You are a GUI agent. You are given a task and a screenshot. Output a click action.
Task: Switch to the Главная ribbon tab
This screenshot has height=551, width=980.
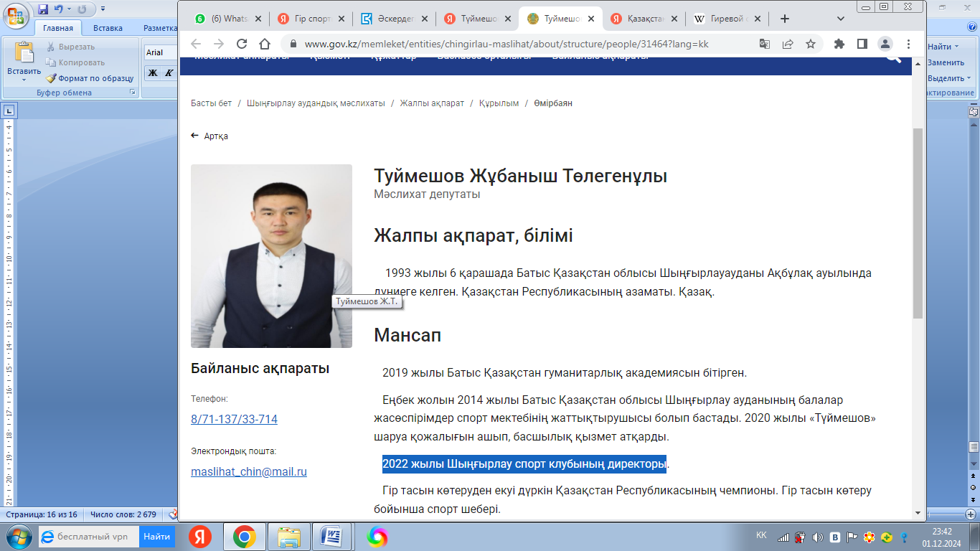tap(58, 28)
